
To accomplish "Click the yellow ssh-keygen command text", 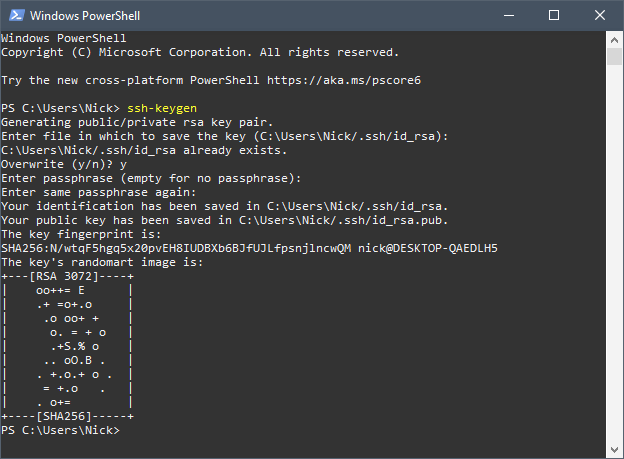I will pyautogui.click(x=162, y=108).
